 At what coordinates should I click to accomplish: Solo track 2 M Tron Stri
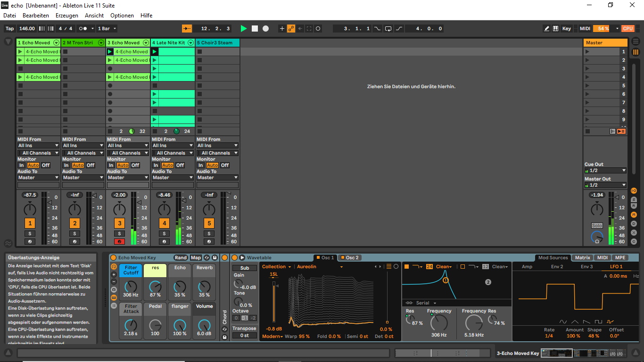point(74,234)
